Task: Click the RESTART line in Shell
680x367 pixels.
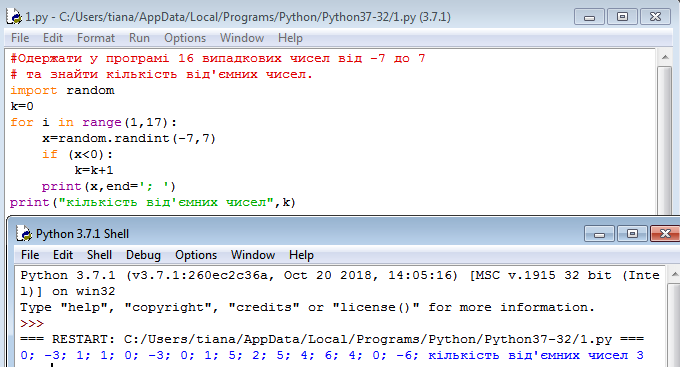Action: point(332,339)
